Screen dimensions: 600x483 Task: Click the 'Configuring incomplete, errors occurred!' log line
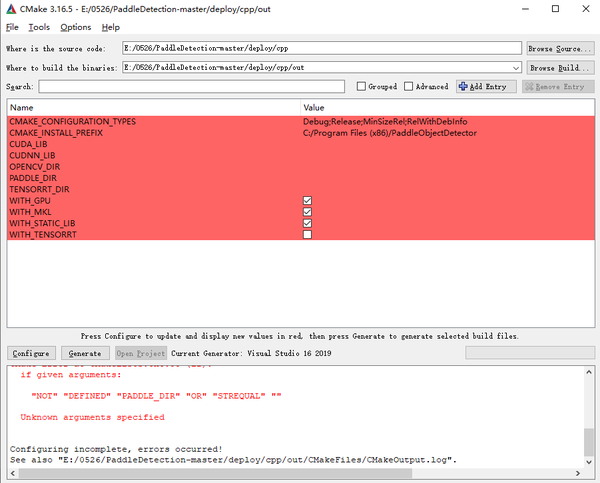116,449
